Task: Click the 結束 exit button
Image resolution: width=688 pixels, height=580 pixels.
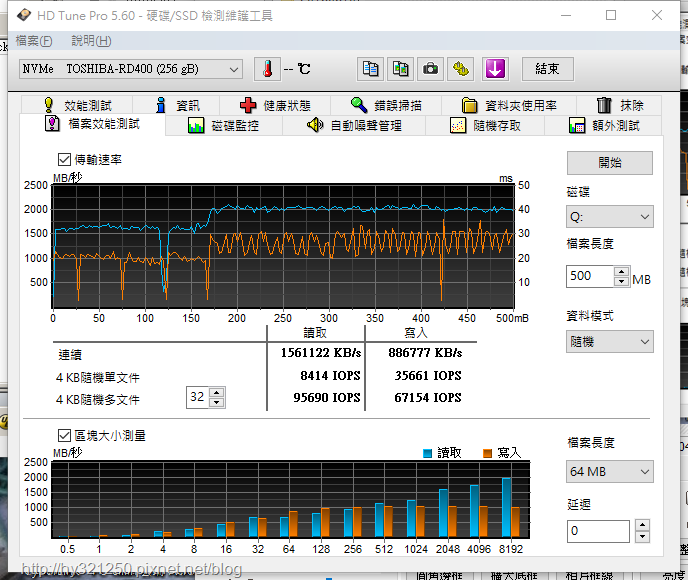Action: coord(547,69)
